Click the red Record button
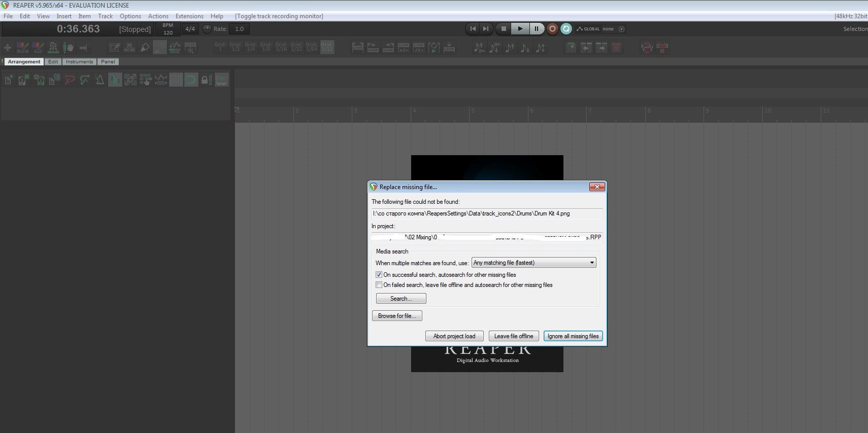 pos(553,29)
